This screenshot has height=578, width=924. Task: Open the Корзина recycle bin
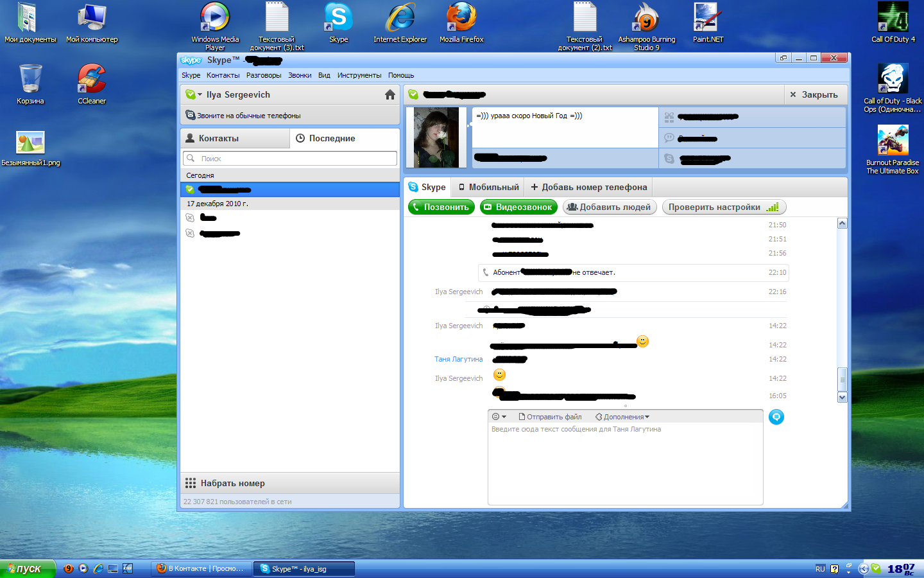pos(30,84)
